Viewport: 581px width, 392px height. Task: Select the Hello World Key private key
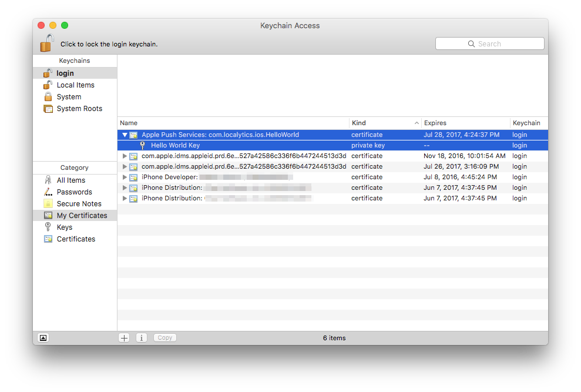pos(175,145)
